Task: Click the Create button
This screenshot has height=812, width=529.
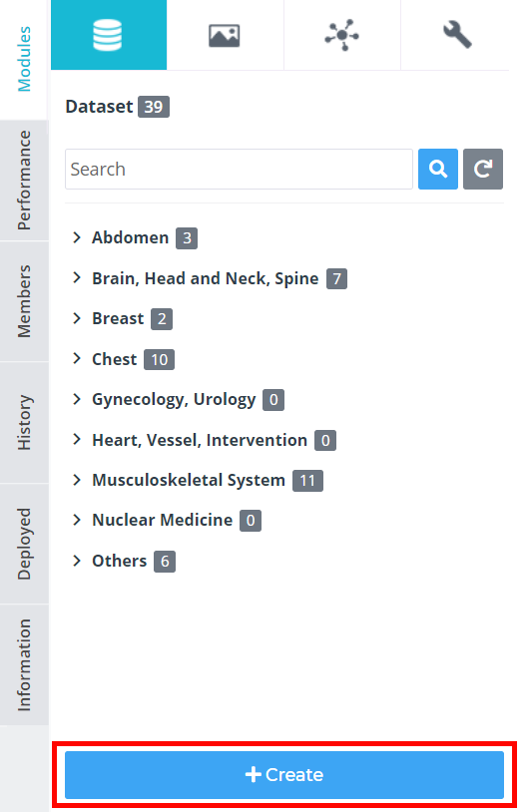Action: click(284, 775)
